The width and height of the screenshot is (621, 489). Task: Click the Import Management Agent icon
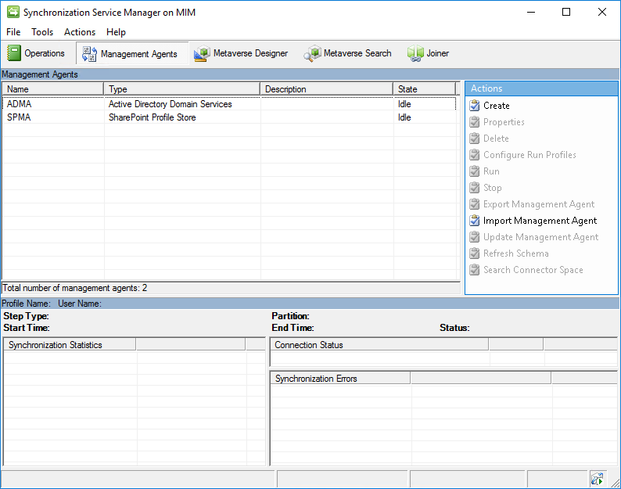tap(474, 221)
